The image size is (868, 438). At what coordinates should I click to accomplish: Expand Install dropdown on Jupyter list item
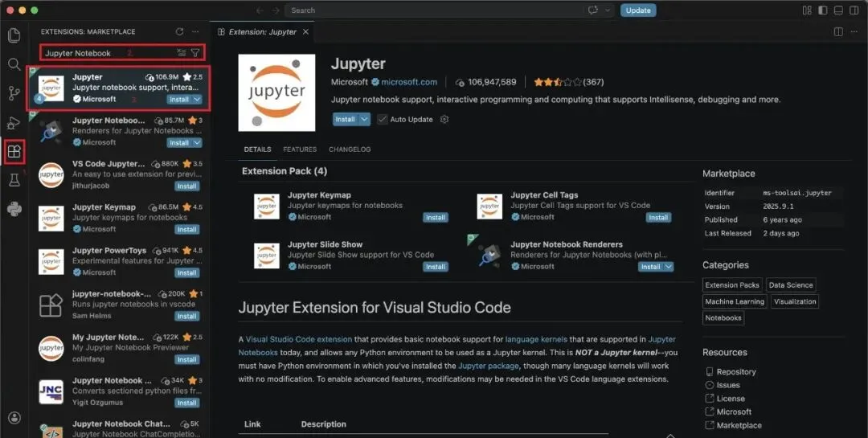(x=197, y=100)
